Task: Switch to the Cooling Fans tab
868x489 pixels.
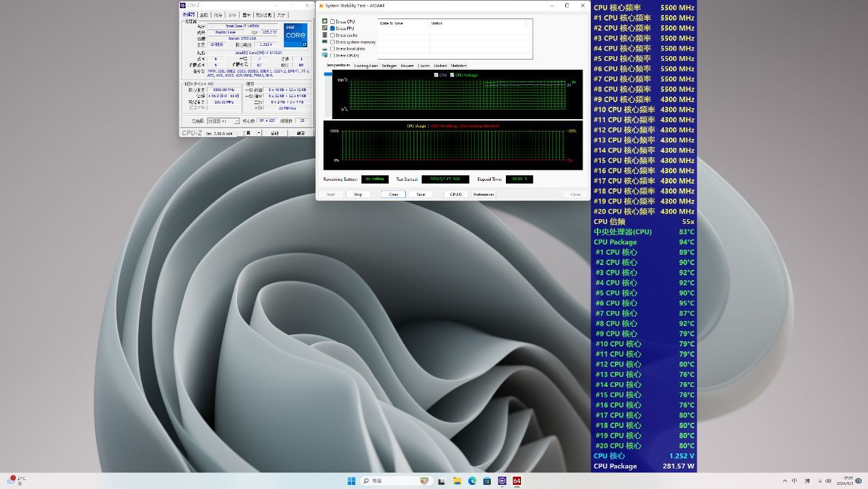Action: click(x=366, y=66)
